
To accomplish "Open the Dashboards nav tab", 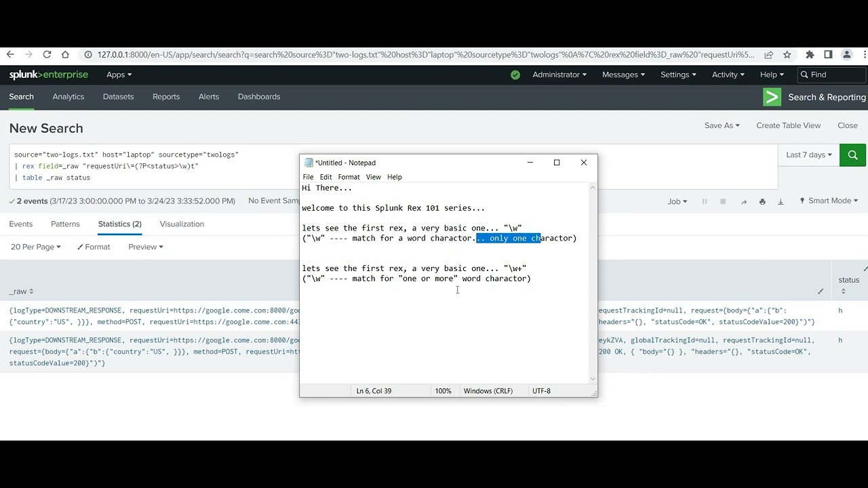I will pos(259,96).
